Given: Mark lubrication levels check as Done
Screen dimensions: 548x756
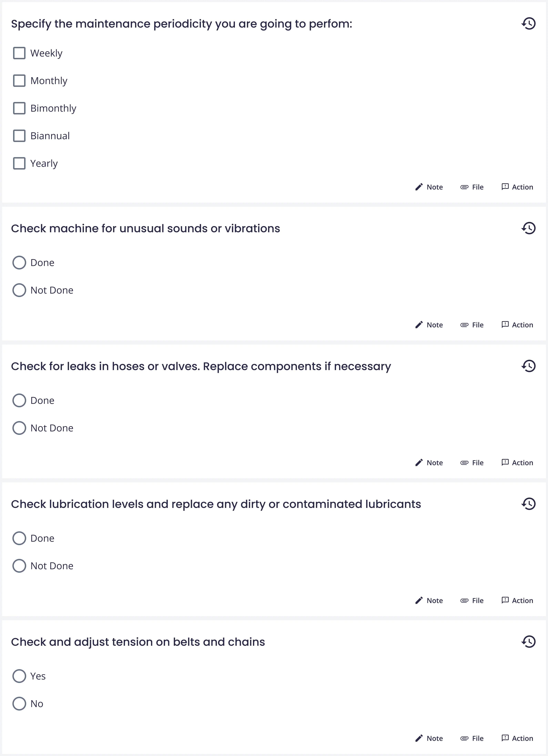Looking at the screenshot, I should [x=19, y=538].
